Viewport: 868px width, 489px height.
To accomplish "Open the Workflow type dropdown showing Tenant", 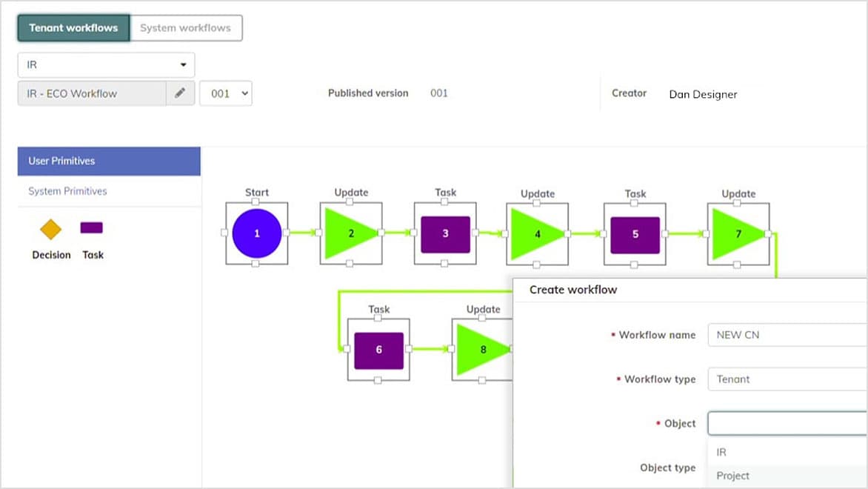I will 785,379.
